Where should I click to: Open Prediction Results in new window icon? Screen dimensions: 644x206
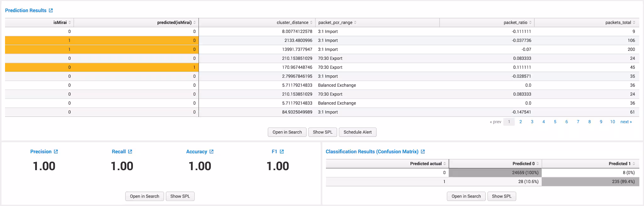coord(51,10)
